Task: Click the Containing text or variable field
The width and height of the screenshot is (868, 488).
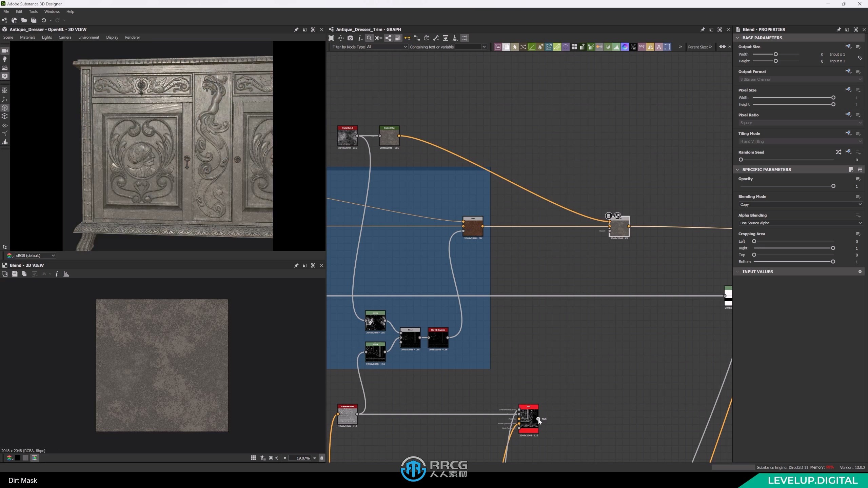Action: [x=468, y=47]
